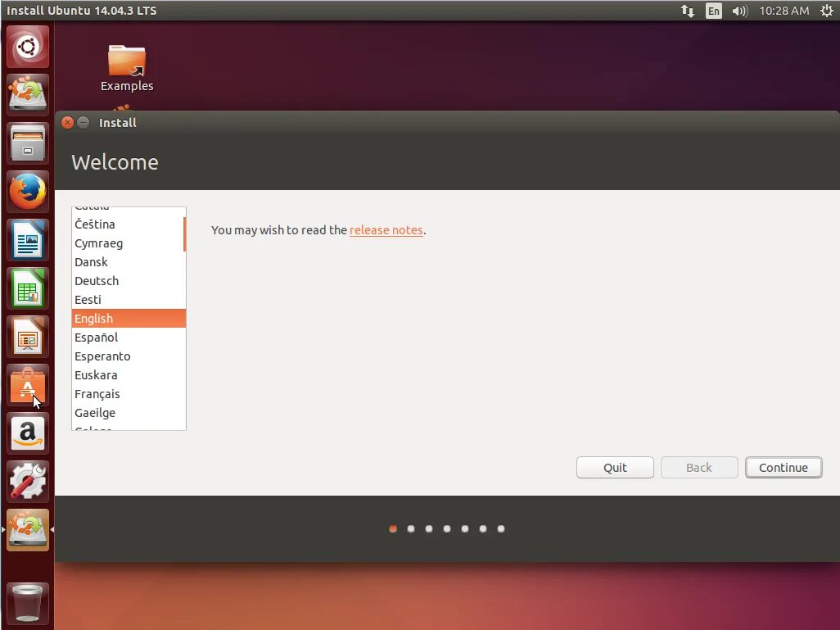Click the Continue button
The height and width of the screenshot is (630, 840).
click(x=784, y=468)
